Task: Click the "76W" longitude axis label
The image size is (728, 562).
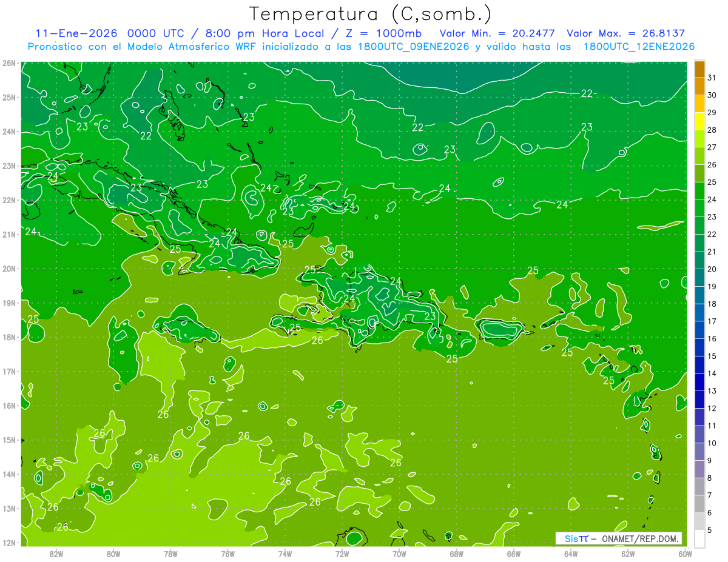Action: [228, 554]
